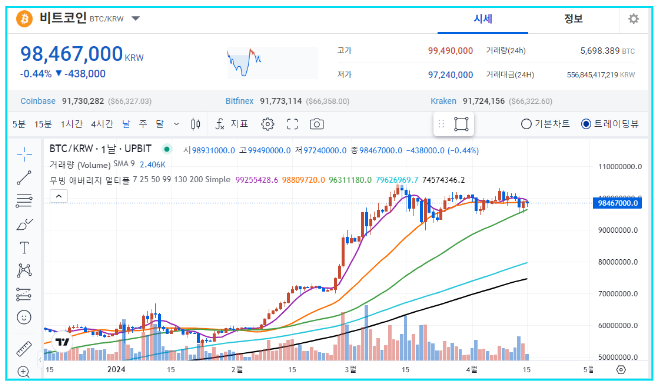Select the 5분 interval
The height and width of the screenshot is (388, 659).
click(18, 124)
